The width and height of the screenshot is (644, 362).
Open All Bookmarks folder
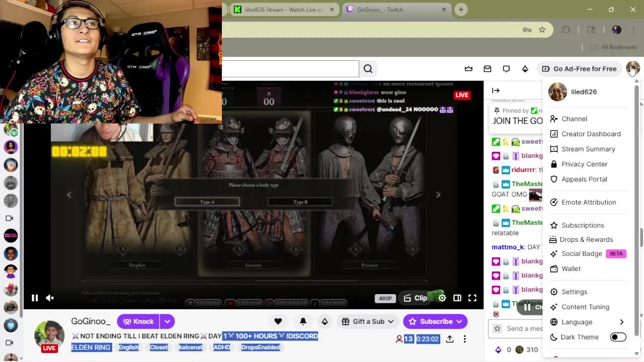[x=613, y=47]
